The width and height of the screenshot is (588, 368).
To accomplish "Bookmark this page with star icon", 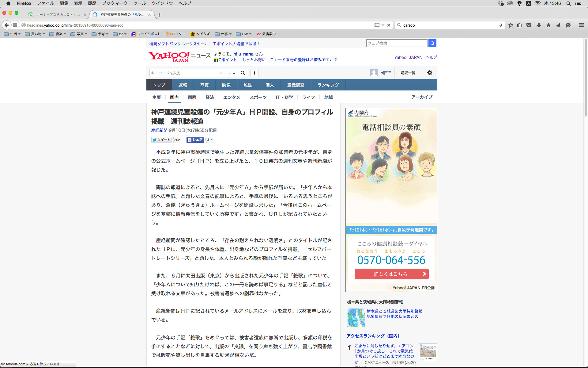I will pyautogui.click(x=511, y=25).
